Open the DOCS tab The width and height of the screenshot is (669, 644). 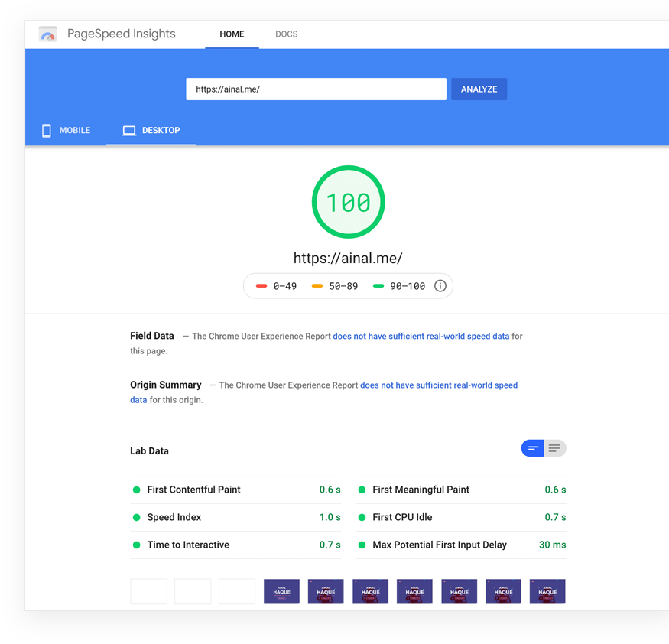click(286, 34)
